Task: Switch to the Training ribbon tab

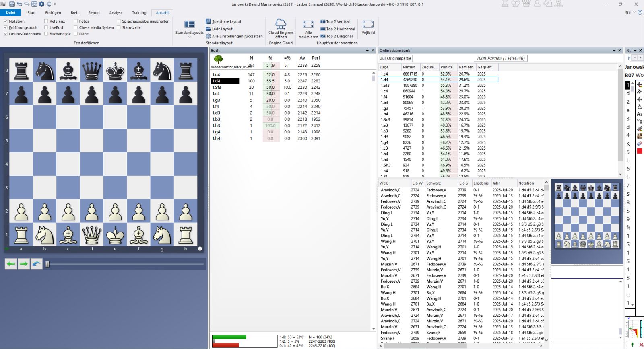Action: click(x=139, y=13)
